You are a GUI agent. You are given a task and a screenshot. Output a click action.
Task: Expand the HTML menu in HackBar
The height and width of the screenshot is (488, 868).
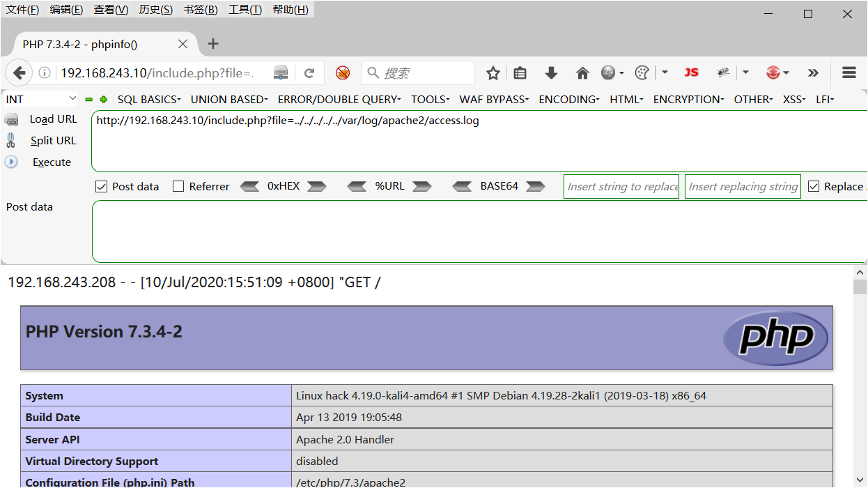pos(627,100)
